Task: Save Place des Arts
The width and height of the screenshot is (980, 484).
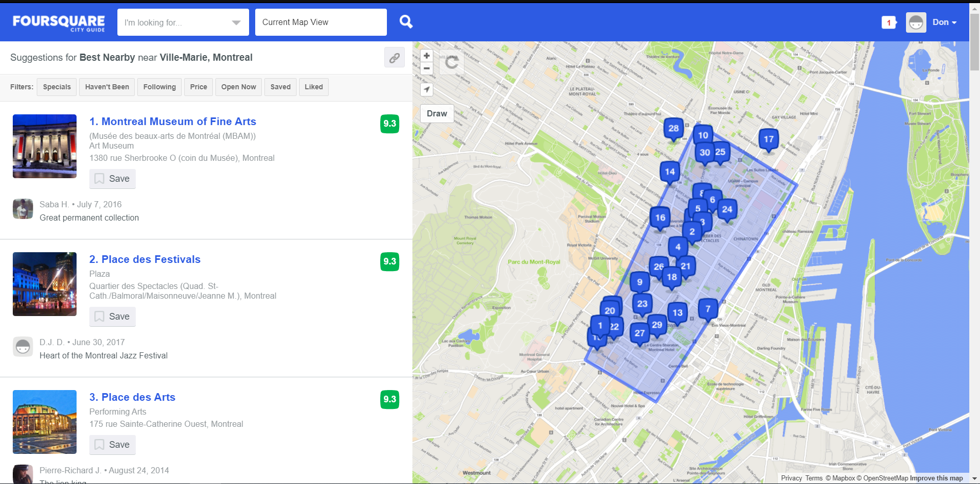Action: pos(112,445)
